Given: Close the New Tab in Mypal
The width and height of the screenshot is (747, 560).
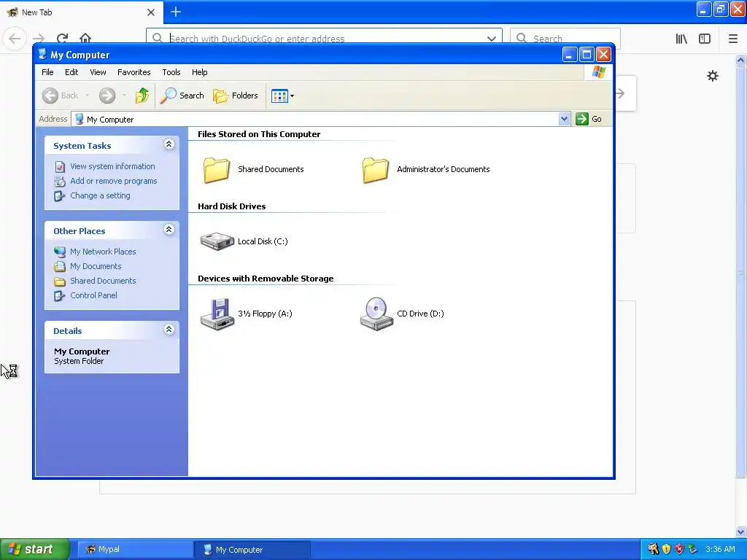Looking at the screenshot, I should point(151,12).
